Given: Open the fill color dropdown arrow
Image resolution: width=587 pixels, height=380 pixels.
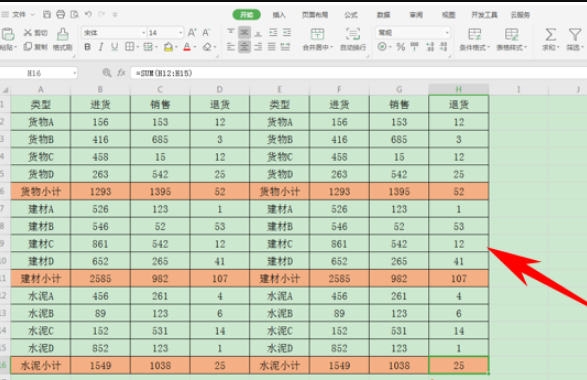Looking at the screenshot, I should [x=176, y=47].
